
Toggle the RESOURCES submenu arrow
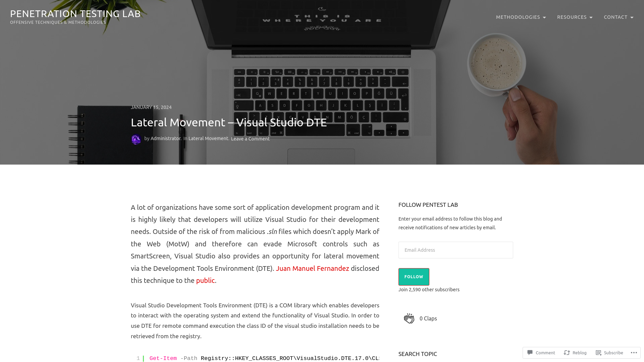(x=591, y=17)
